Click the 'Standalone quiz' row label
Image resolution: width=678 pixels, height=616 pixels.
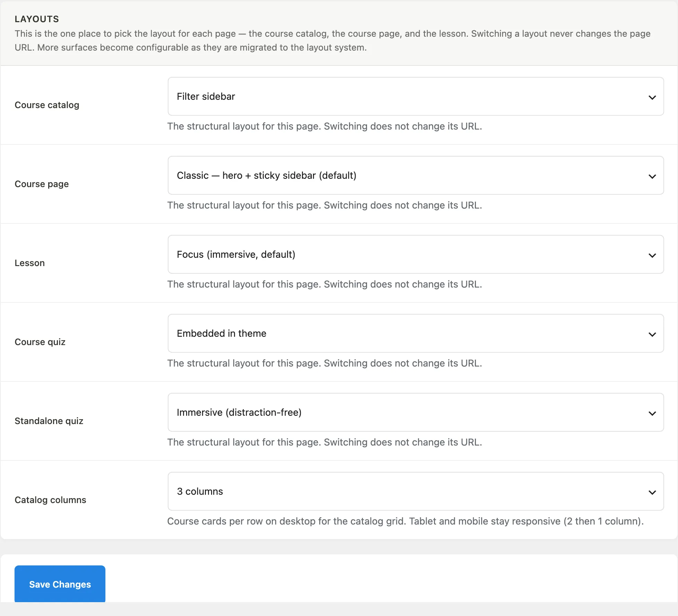pos(49,421)
